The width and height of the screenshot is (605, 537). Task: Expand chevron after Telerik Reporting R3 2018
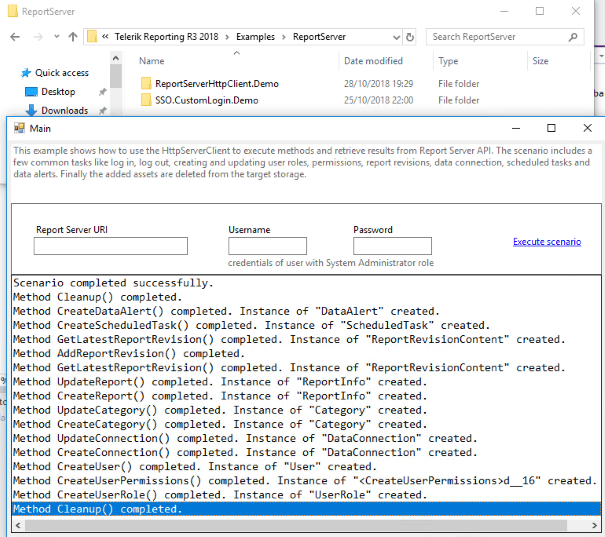(x=227, y=37)
